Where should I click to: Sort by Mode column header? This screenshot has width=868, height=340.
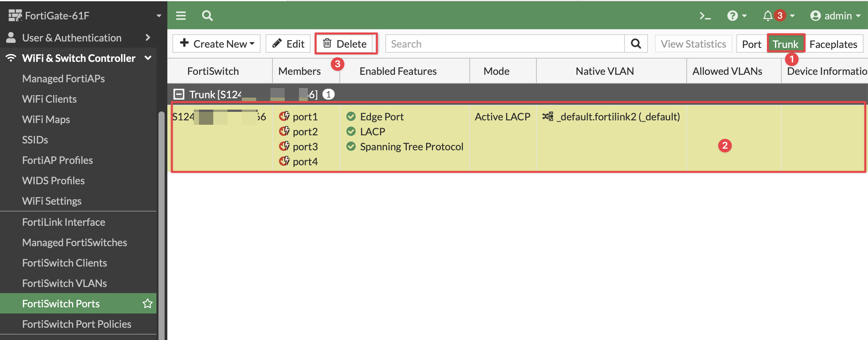pyautogui.click(x=496, y=71)
